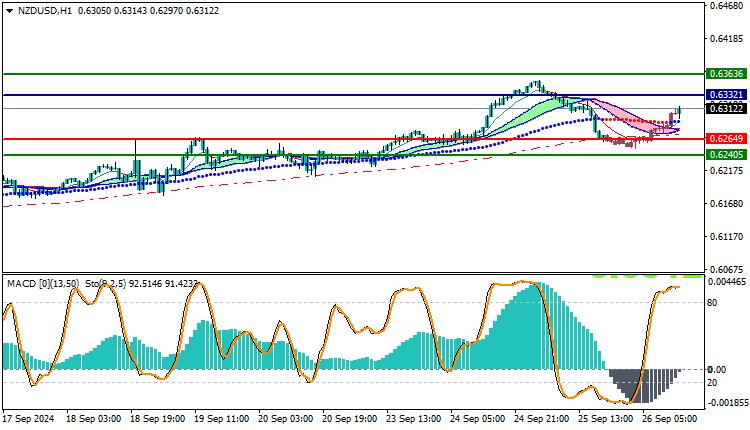Select the 0.61680 price scale value
Viewport: 750px width, 430px height.
tap(726, 204)
